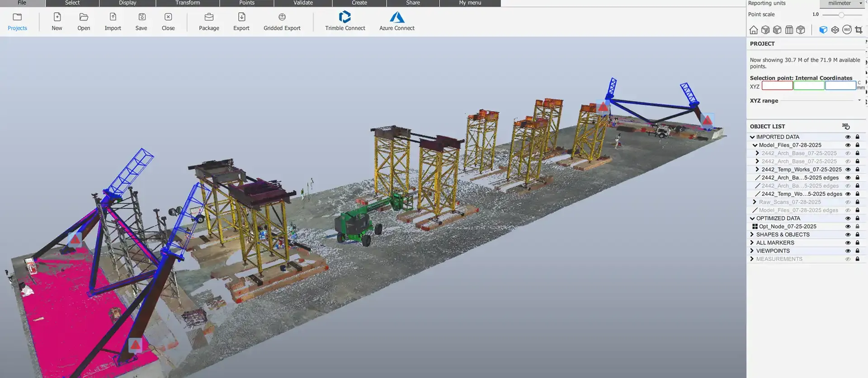Viewport: 868px width, 378px height.
Task: Activate the solid blue cube display mode
Action: coord(823,30)
